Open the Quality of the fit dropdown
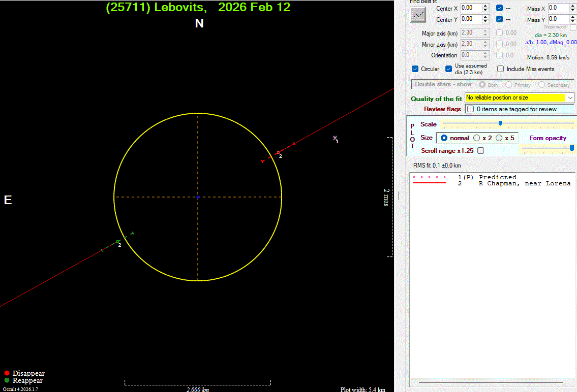This screenshot has height=392, width=577. (570, 97)
